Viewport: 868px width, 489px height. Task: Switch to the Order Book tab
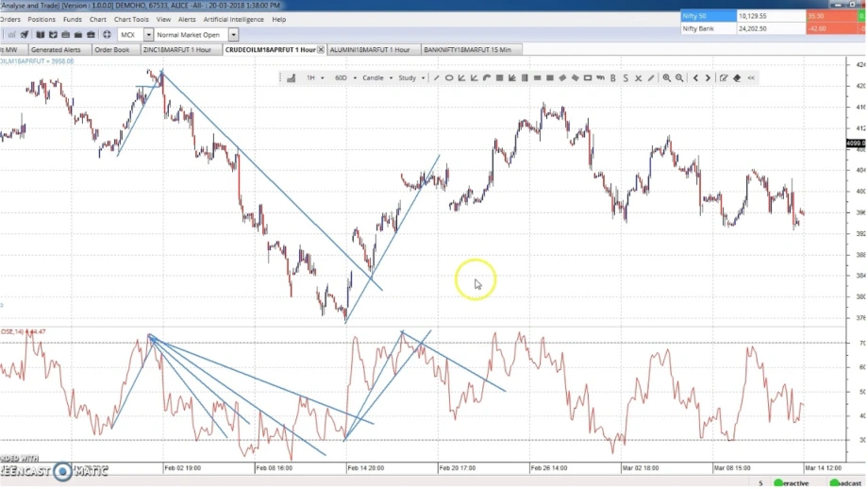[x=111, y=49]
